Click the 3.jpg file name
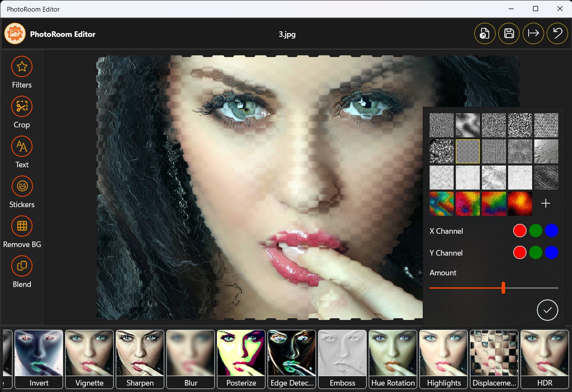 [287, 34]
